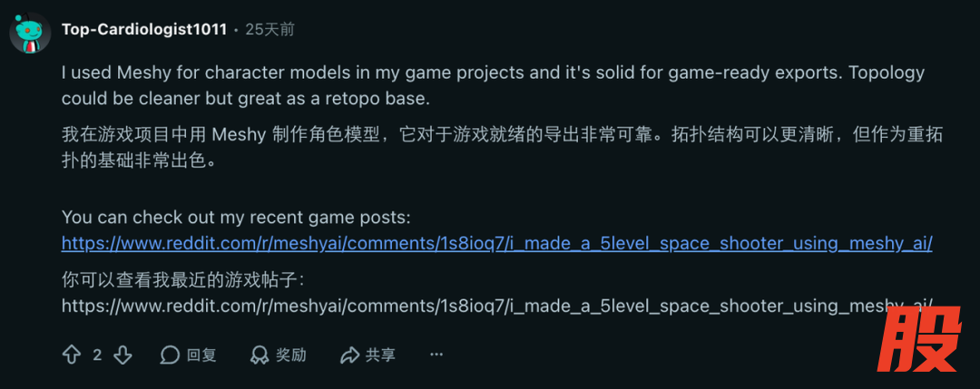
Task: Click the Chinese translation paragraph about Meshy
Action: pyautogui.click(x=501, y=147)
